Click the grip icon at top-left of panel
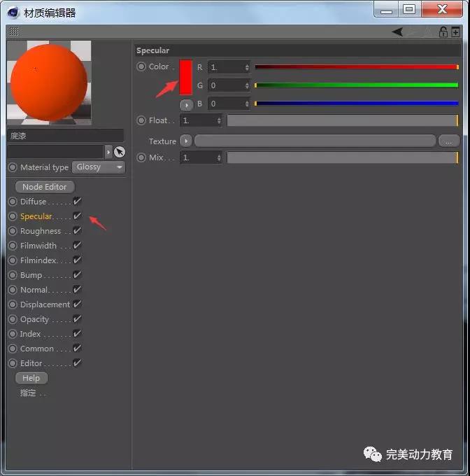 [14, 31]
